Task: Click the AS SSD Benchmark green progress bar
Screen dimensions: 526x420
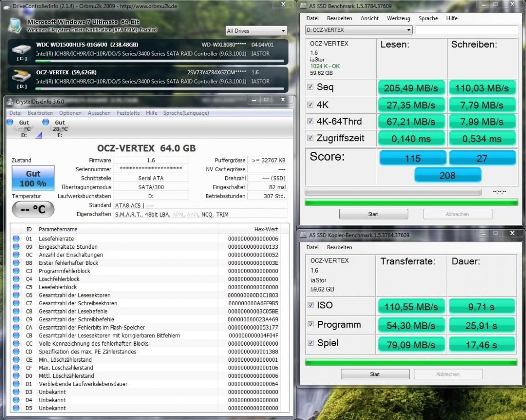Action: pyautogui.click(x=411, y=202)
